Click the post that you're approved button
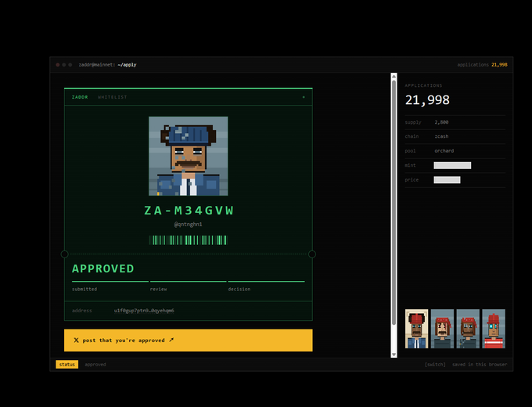532x407 pixels. coord(189,340)
